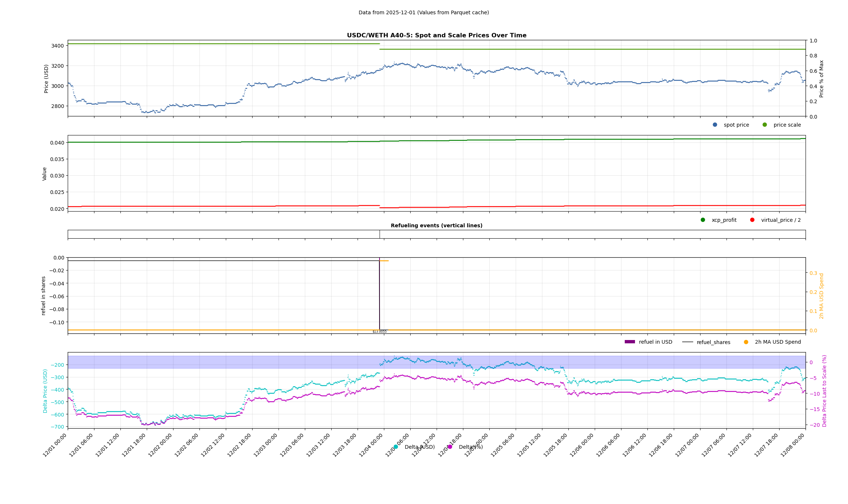The height and width of the screenshot is (504, 848).
Task: Click the red virtual_price / 2 legend dot
Action: [x=752, y=220]
